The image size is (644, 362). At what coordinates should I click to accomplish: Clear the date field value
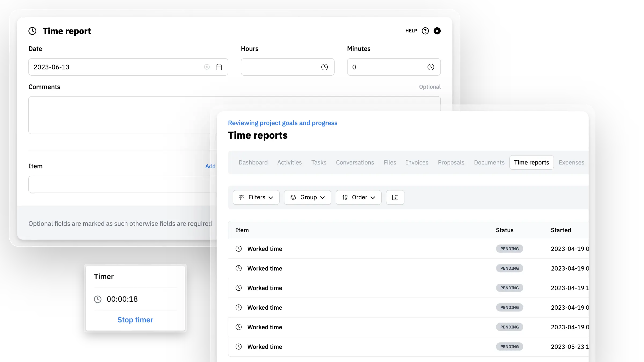coord(207,67)
